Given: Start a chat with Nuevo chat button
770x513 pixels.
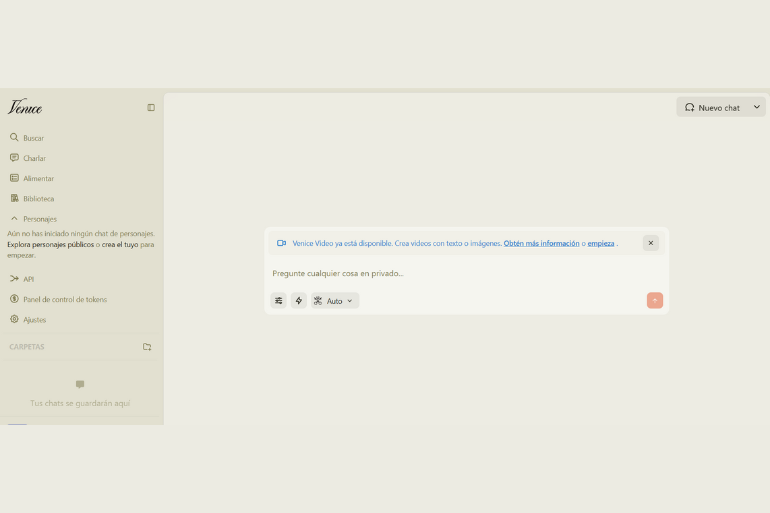Looking at the screenshot, I should (712, 107).
